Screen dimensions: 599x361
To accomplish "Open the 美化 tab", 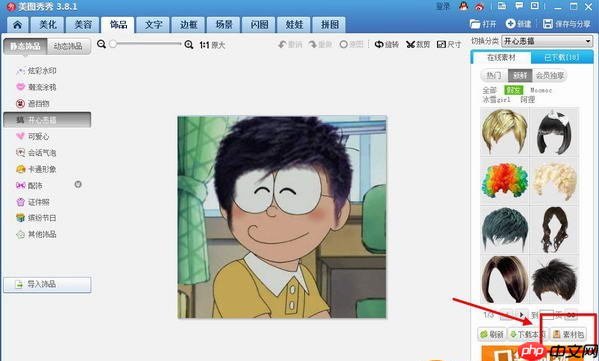I will [x=48, y=25].
